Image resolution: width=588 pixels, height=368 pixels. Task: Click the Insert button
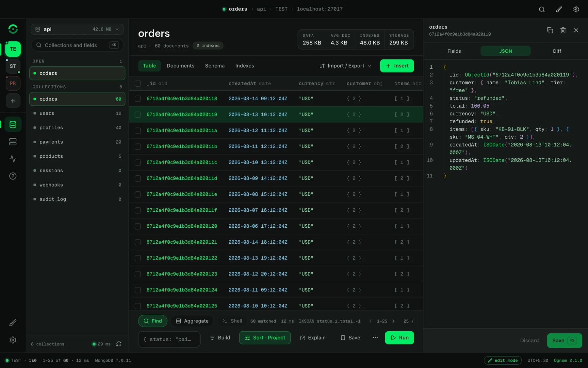tap(397, 66)
